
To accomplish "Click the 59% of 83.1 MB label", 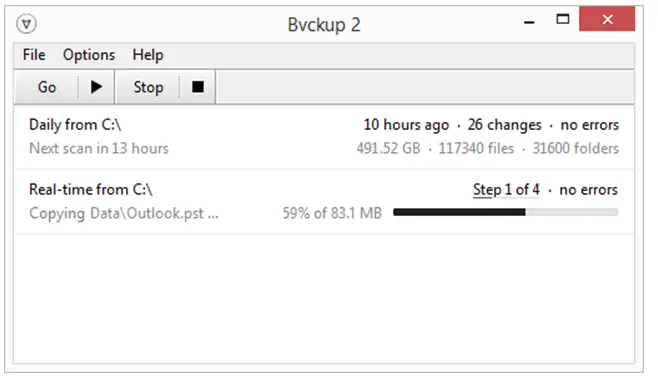I will pyautogui.click(x=332, y=213).
